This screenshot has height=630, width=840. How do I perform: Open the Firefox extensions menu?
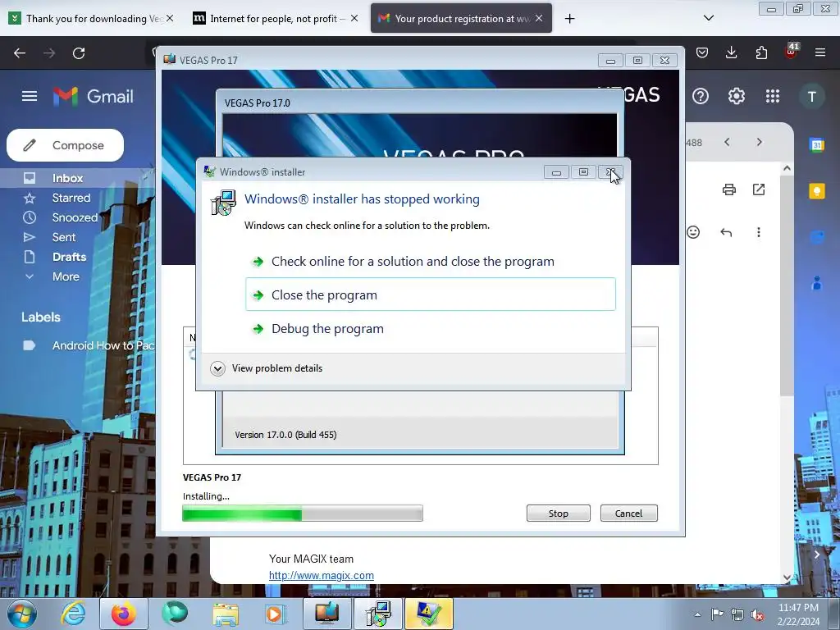pos(761,52)
